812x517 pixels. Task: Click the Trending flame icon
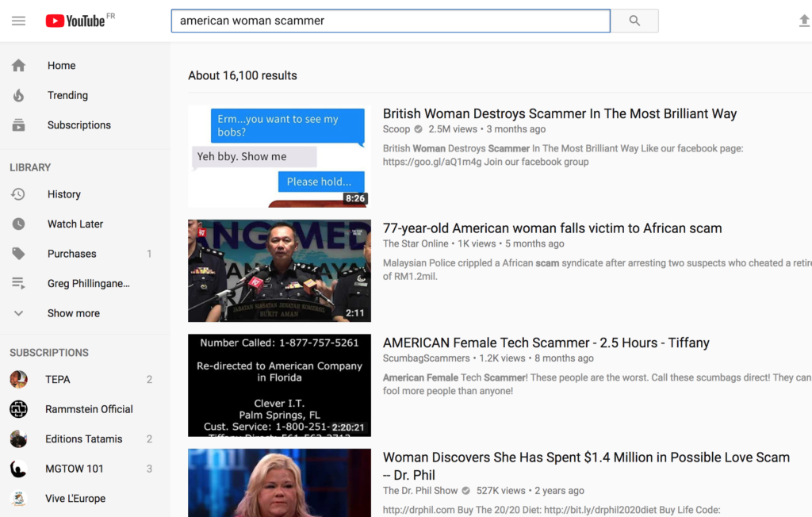click(x=19, y=95)
